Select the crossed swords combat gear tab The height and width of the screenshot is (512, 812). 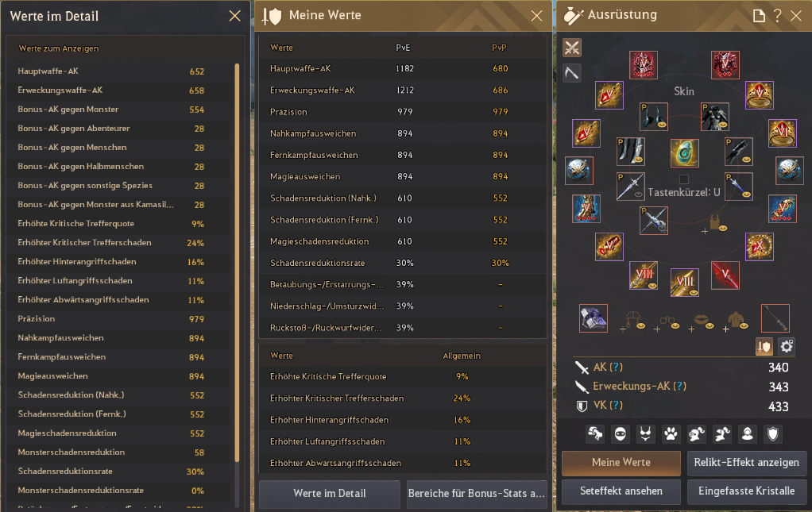pyautogui.click(x=572, y=48)
